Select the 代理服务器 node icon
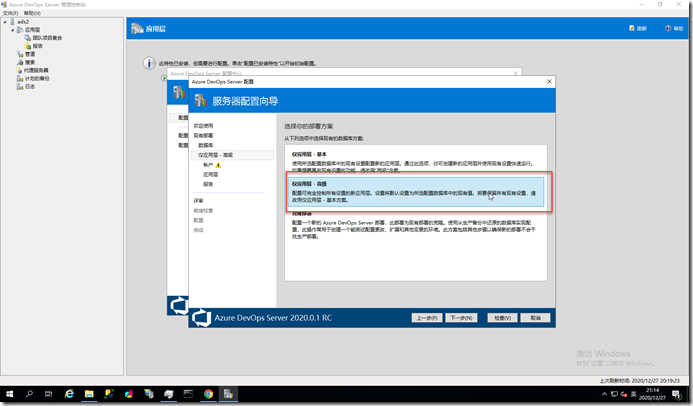The height and width of the screenshot is (406, 693). tap(20, 70)
